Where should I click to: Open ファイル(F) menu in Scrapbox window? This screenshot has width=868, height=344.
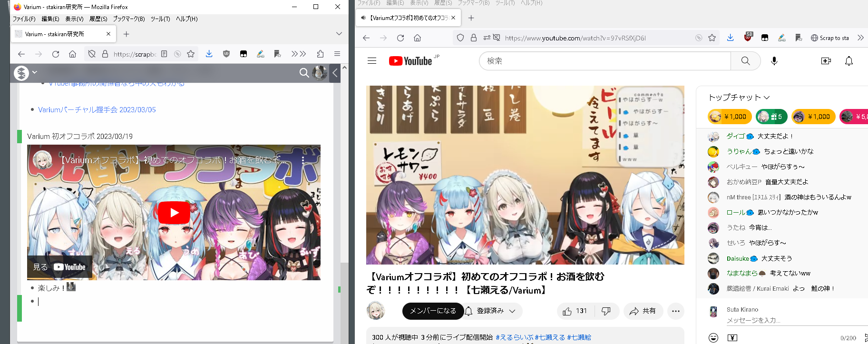coord(24,19)
